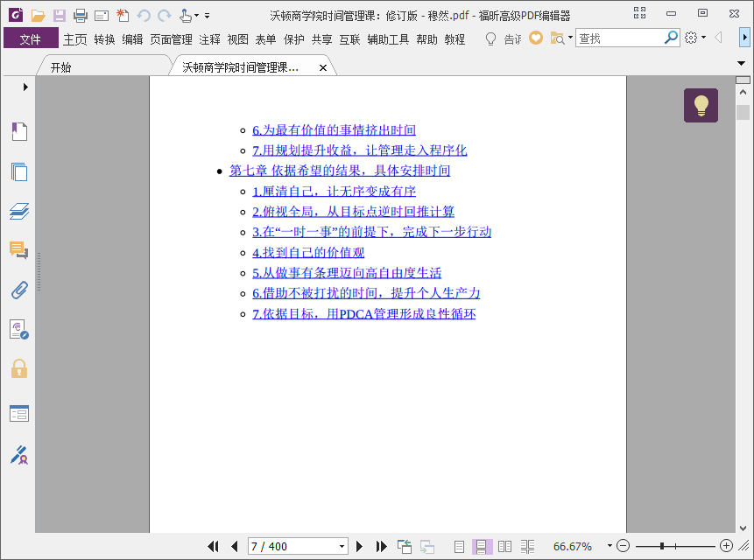Expand the left navigation panel arrow
Screen dimensions: 754x560
[25, 87]
